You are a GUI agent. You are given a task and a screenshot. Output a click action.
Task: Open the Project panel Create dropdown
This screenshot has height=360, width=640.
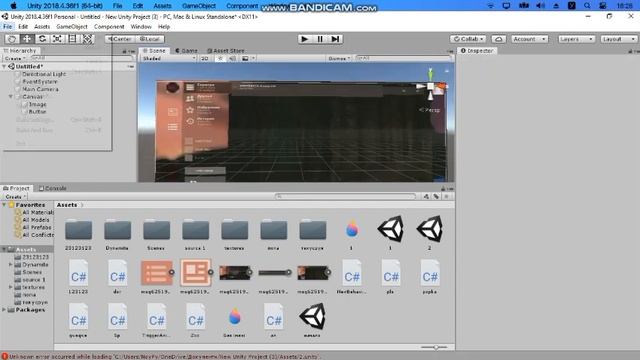(16, 196)
